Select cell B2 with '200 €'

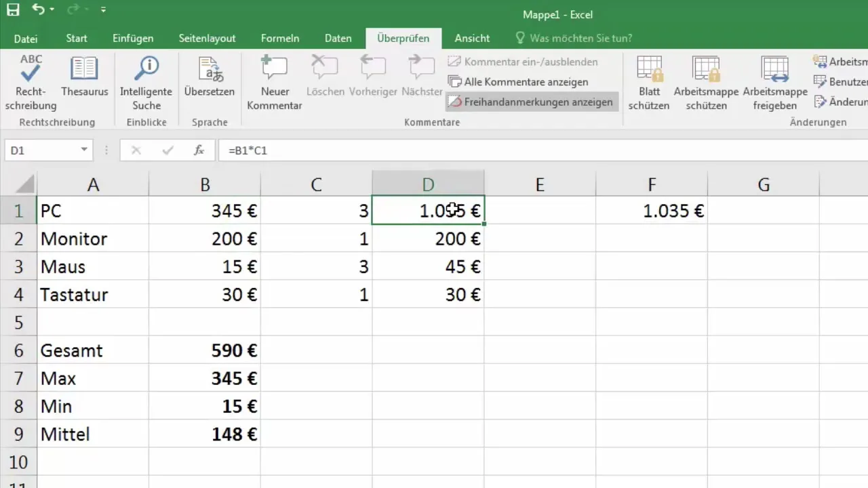click(205, 239)
